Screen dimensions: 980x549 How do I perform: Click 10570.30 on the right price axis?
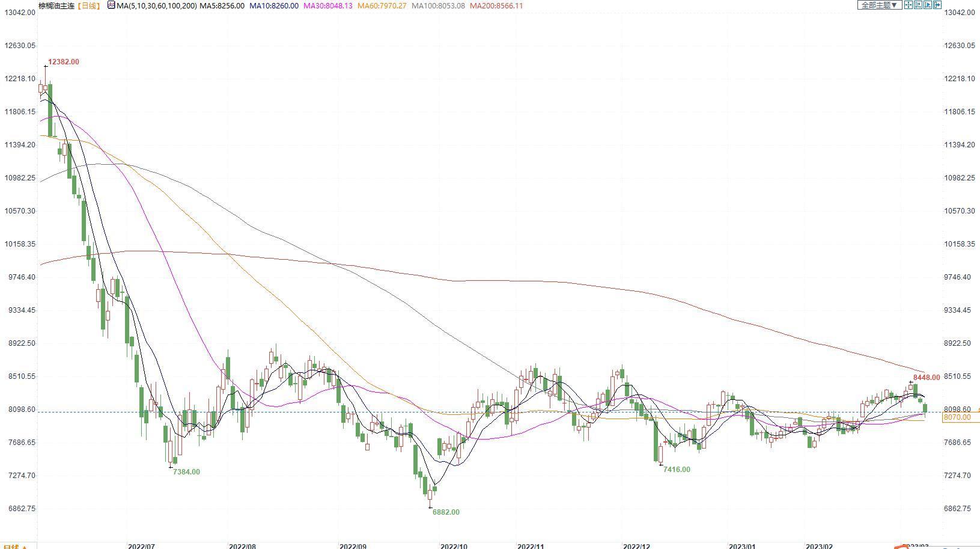point(960,211)
